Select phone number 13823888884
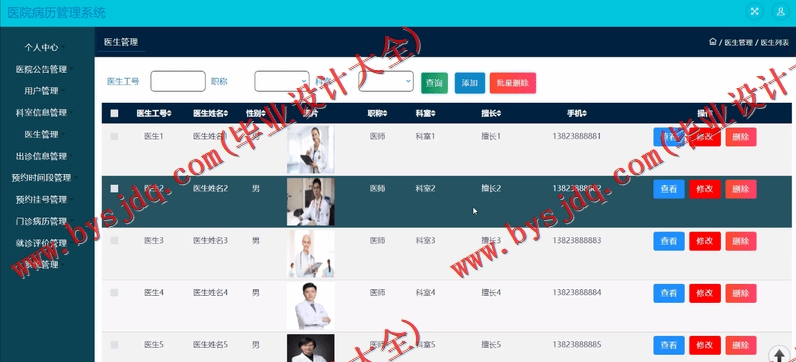 577,292
